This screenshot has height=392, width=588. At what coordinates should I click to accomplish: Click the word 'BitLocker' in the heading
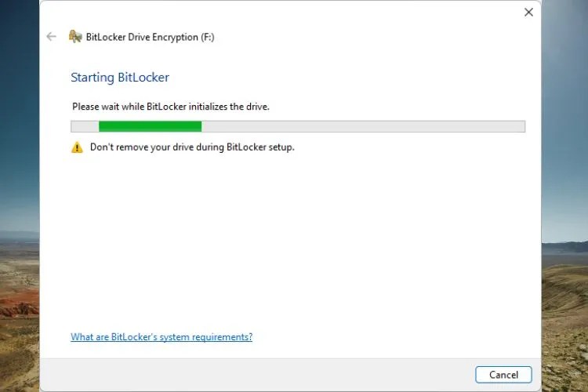tap(143, 78)
